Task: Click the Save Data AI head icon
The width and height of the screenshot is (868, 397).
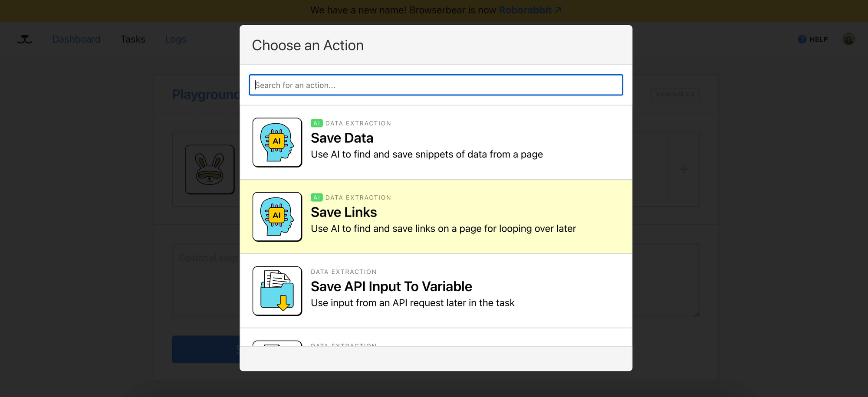Action: [x=277, y=142]
